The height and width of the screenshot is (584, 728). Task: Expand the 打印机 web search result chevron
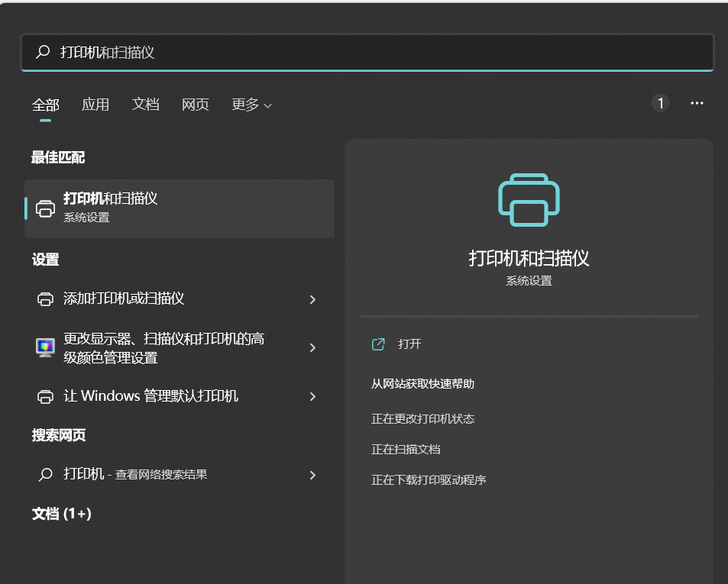(x=312, y=474)
